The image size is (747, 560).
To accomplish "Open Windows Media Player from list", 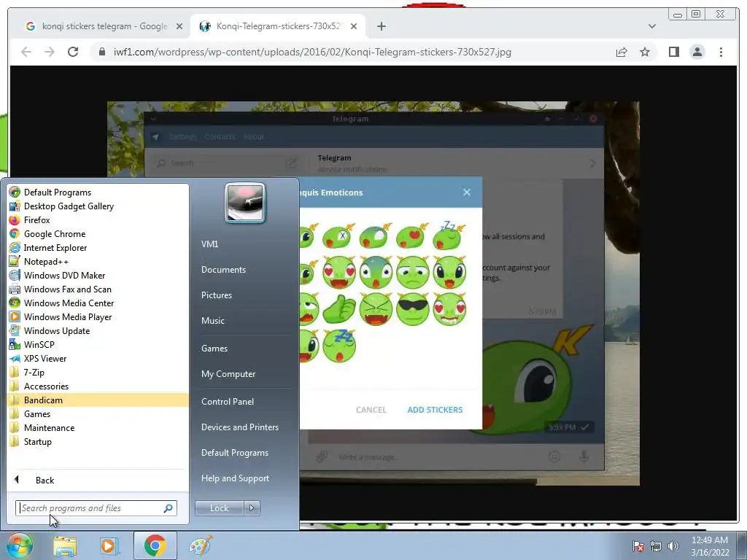I will tap(68, 316).
